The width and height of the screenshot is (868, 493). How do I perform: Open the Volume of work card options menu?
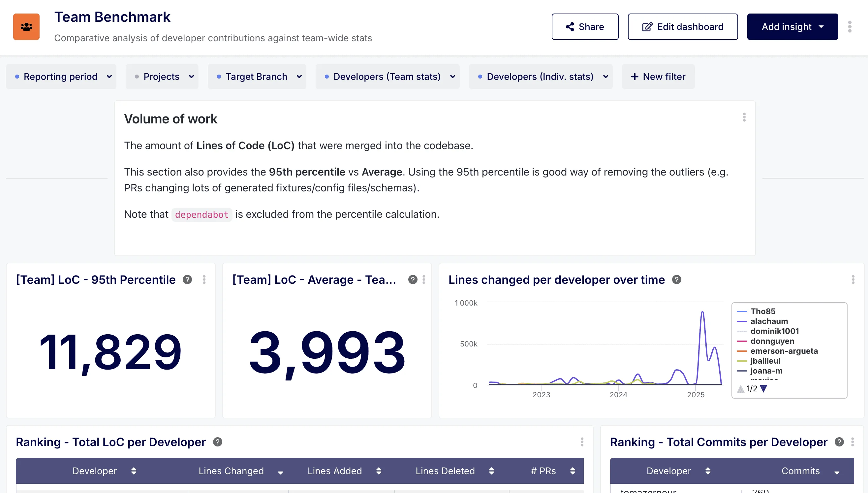[x=744, y=117]
